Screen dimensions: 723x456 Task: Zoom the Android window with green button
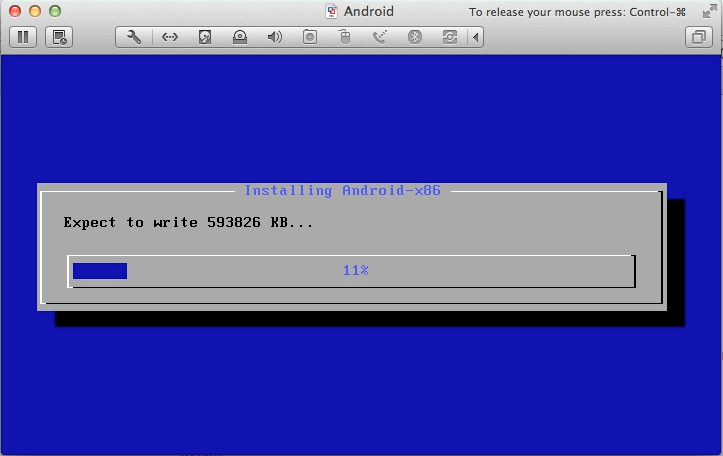coord(55,11)
